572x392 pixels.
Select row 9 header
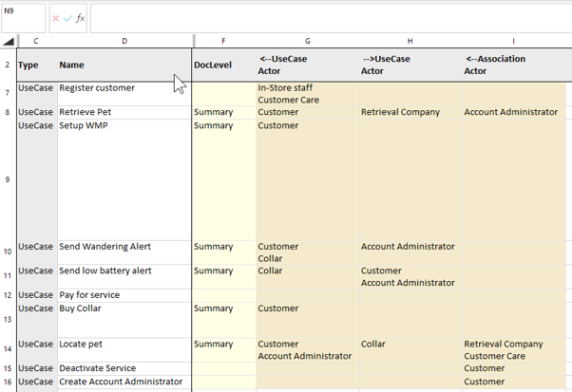[8, 179]
